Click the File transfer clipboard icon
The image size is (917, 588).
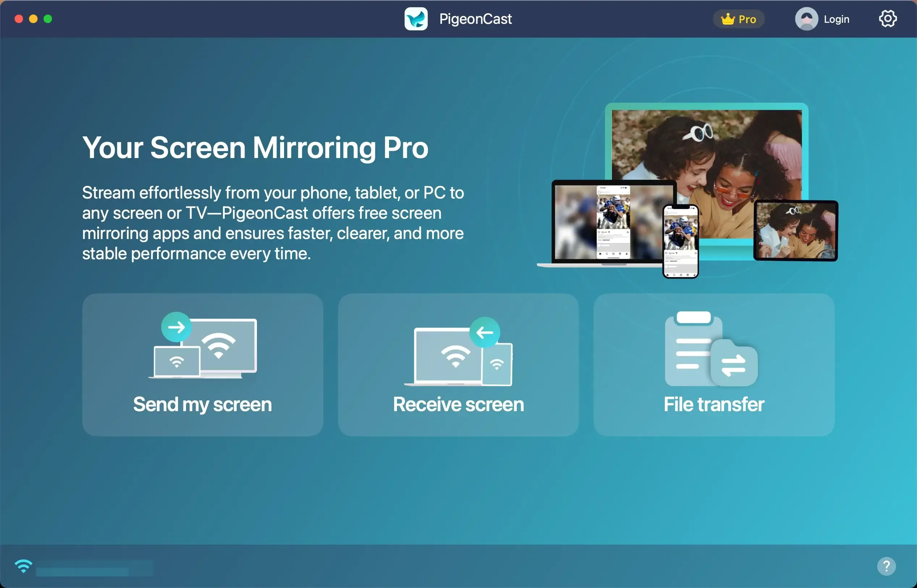[x=711, y=349]
